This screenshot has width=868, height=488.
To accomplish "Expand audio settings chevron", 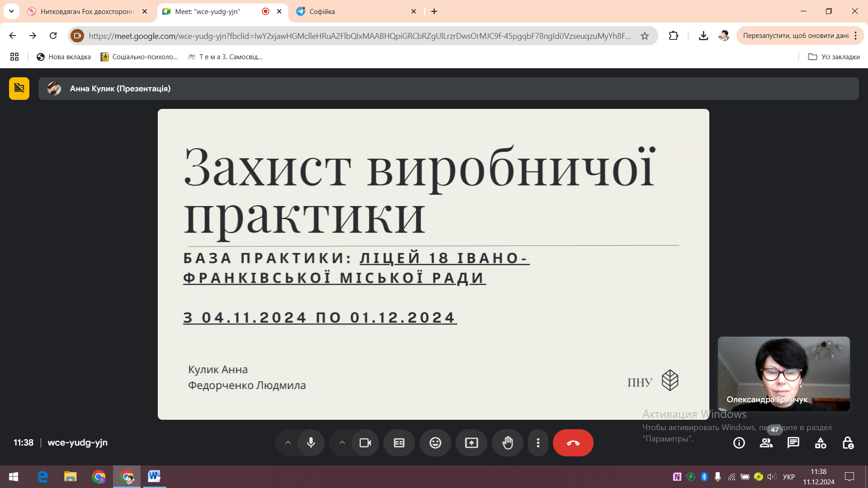I will pos(288,443).
